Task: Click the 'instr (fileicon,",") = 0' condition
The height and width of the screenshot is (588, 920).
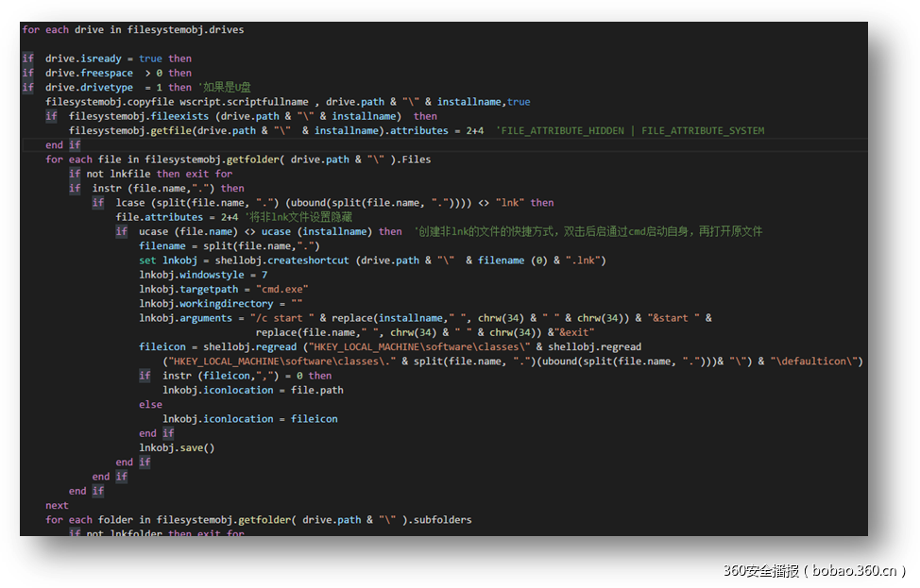Action: click(x=232, y=376)
